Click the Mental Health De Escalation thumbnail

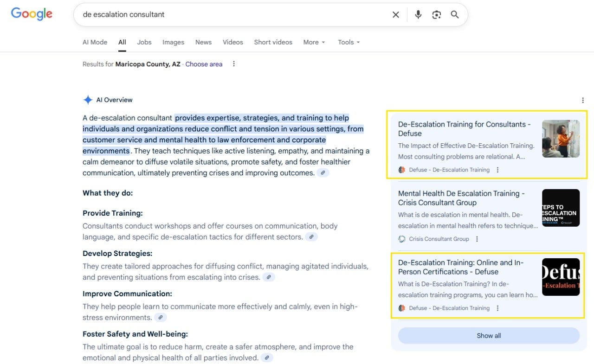click(561, 208)
